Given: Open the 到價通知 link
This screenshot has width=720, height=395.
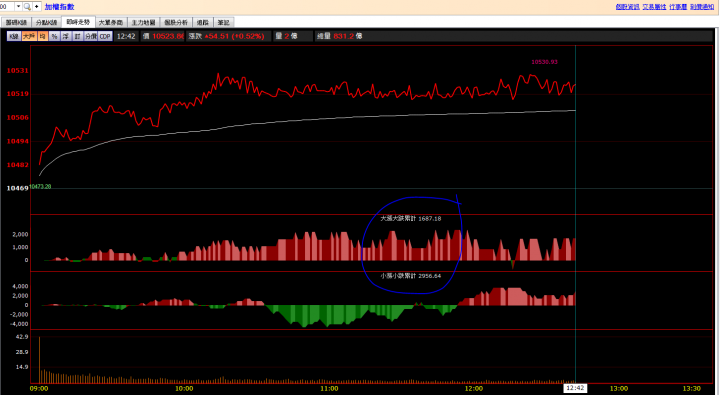Looking at the screenshot, I should tap(702, 7).
